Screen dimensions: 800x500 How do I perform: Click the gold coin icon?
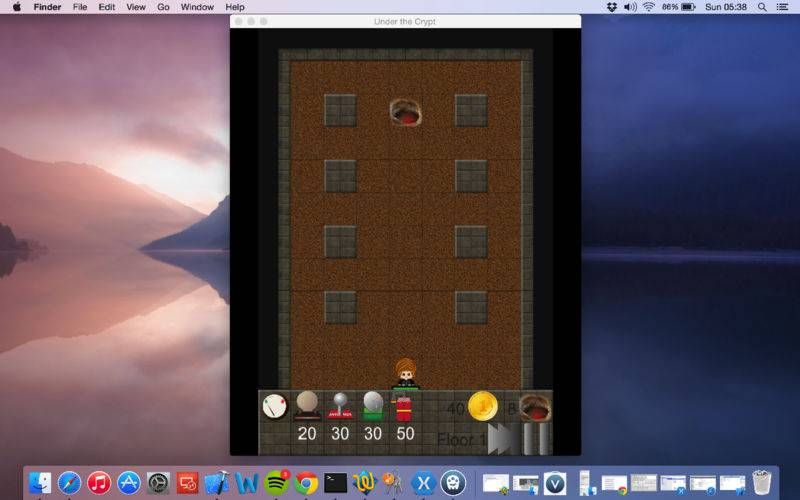coord(482,406)
